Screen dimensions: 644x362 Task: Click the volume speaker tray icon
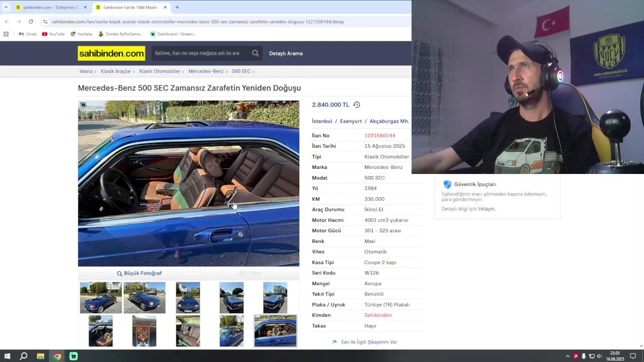(x=599, y=356)
